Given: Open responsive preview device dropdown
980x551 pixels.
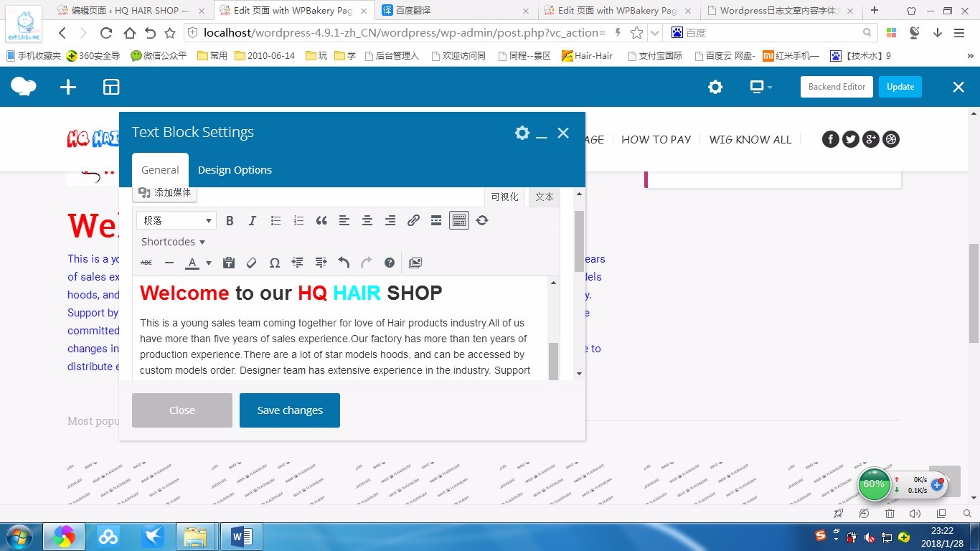Looking at the screenshot, I should coord(760,87).
